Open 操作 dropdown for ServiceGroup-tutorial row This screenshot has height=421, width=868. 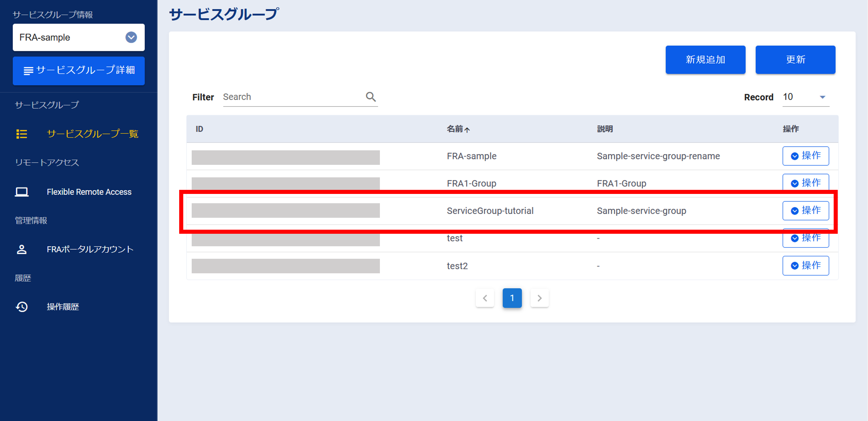click(805, 211)
